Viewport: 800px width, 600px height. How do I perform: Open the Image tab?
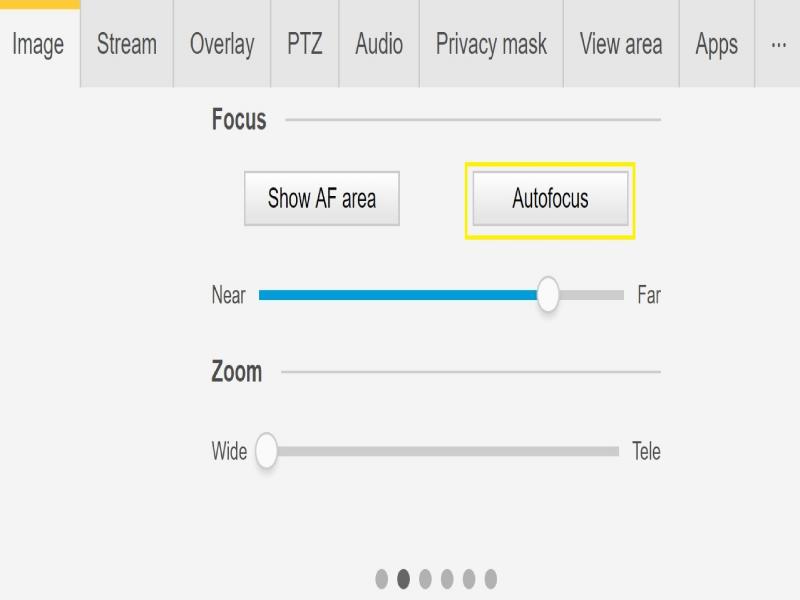(39, 45)
